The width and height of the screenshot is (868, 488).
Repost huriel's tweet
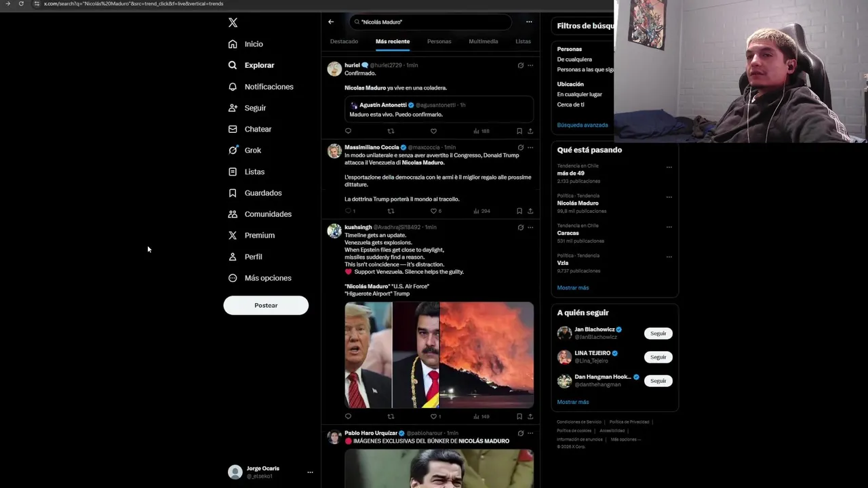(391, 131)
